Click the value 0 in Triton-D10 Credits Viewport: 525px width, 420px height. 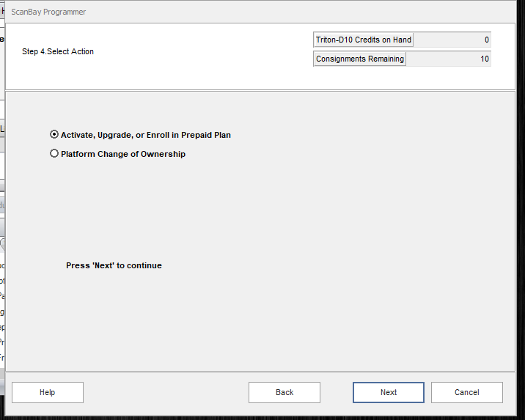[487, 40]
